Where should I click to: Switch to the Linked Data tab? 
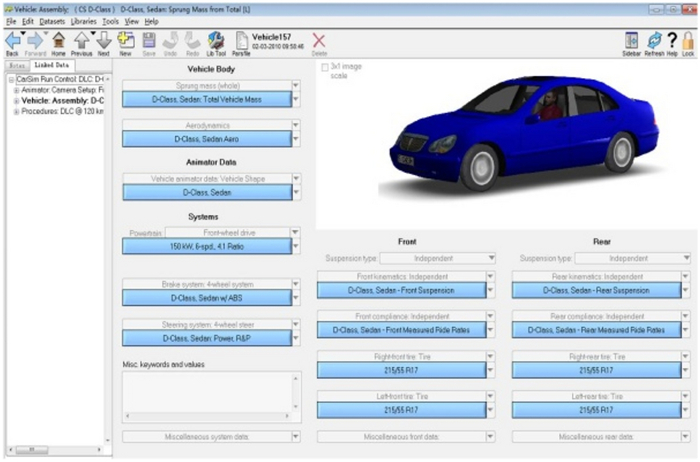tap(52, 65)
